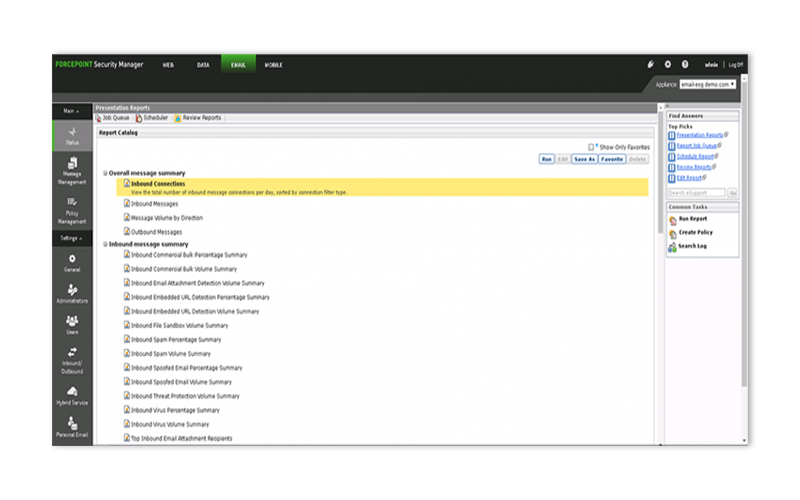Select Inbound Connections report
The width and height of the screenshot is (800, 500).
click(x=383, y=187)
